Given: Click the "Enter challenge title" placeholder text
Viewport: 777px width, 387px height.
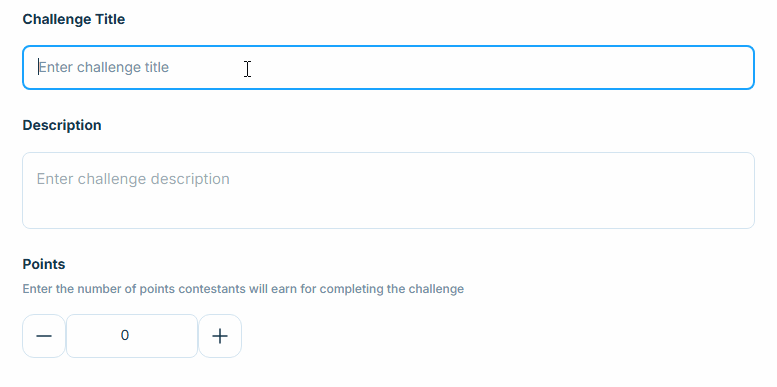Looking at the screenshot, I should [x=104, y=67].
